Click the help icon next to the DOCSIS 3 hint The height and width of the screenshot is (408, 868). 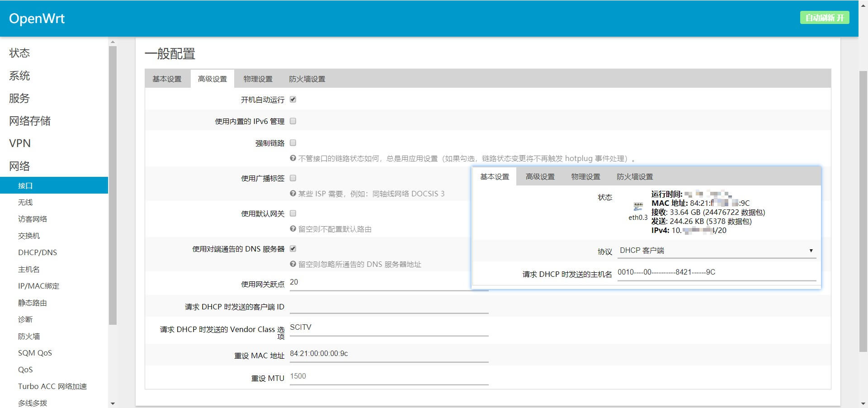click(293, 194)
